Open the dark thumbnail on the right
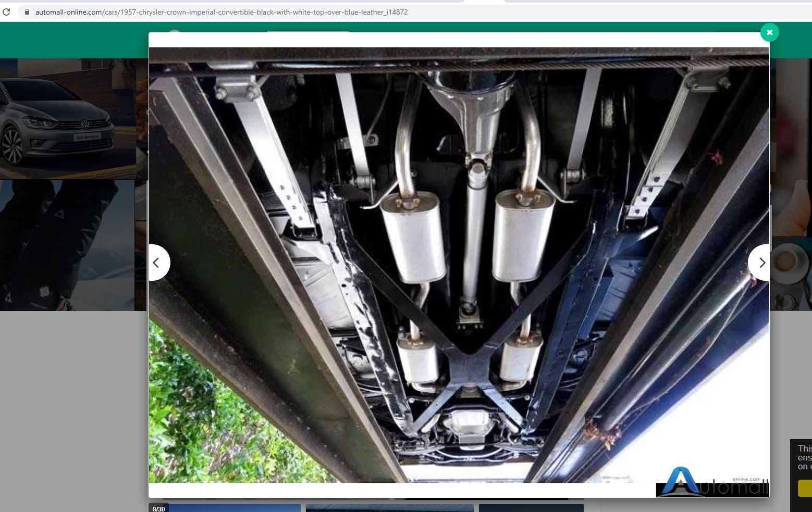 pos(531,508)
